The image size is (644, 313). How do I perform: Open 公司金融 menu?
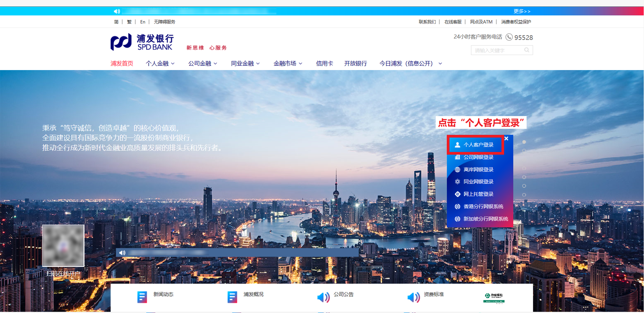click(x=200, y=63)
